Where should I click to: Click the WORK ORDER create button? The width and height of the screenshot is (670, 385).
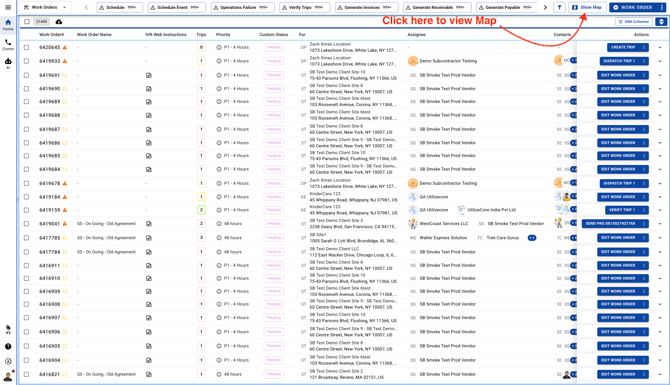634,7
